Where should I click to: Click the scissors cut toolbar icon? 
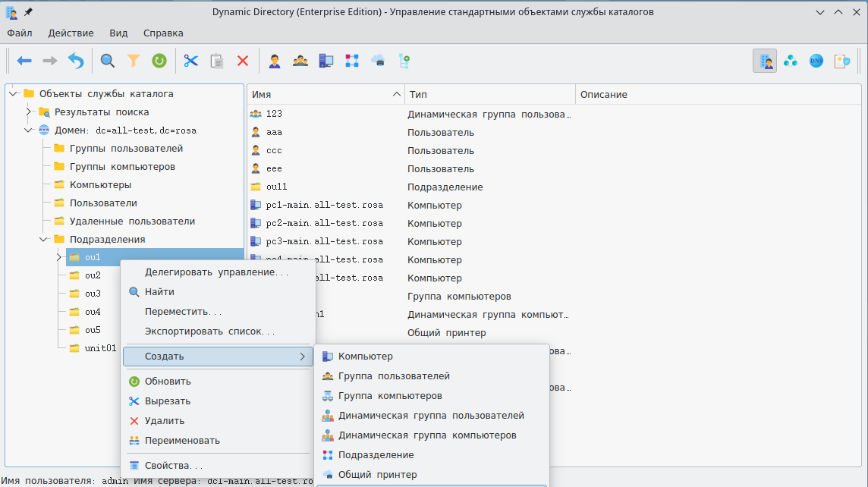tap(190, 61)
